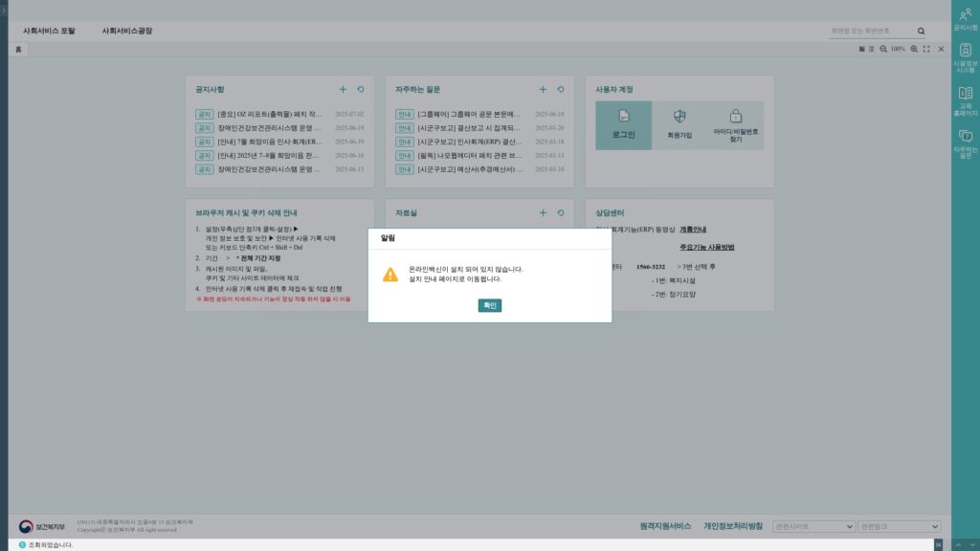This screenshot has width=980, height=551.
Task: Click the screen name search field
Action: 871,31
